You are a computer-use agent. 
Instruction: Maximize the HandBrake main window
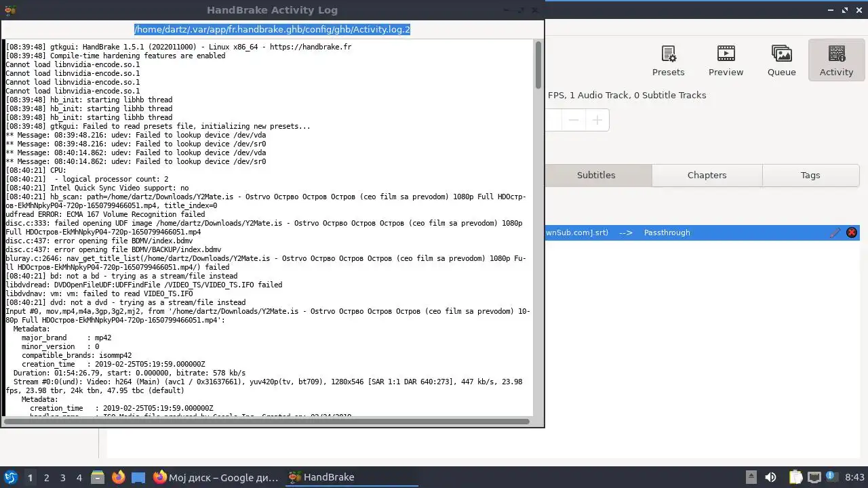844,10
